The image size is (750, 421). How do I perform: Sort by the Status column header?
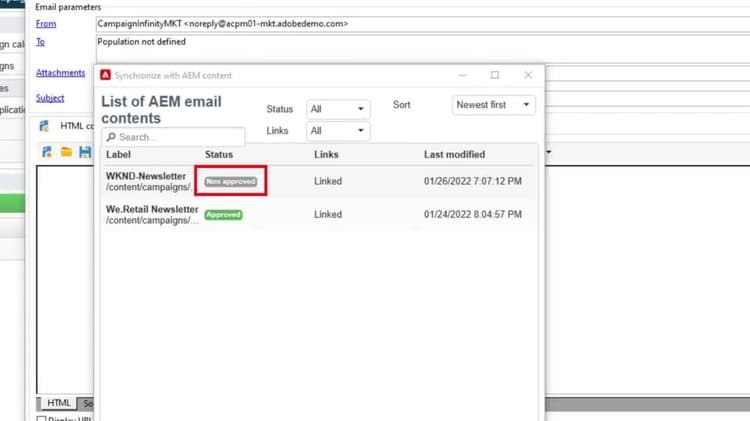pyautogui.click(x=219, y=155)
